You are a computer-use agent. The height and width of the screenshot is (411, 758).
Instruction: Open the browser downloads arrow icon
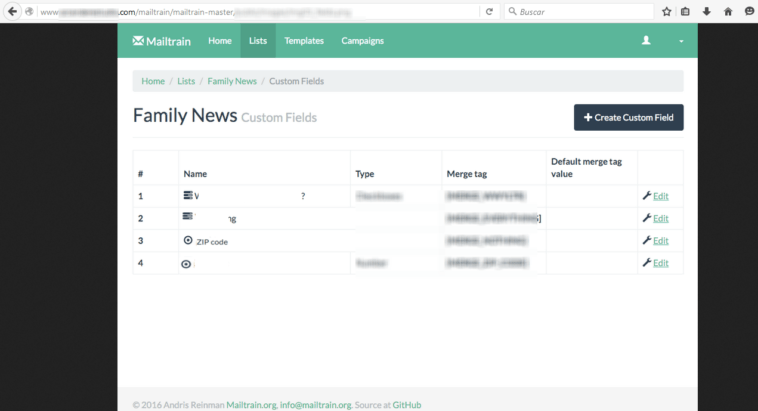[x=707, y=11]
